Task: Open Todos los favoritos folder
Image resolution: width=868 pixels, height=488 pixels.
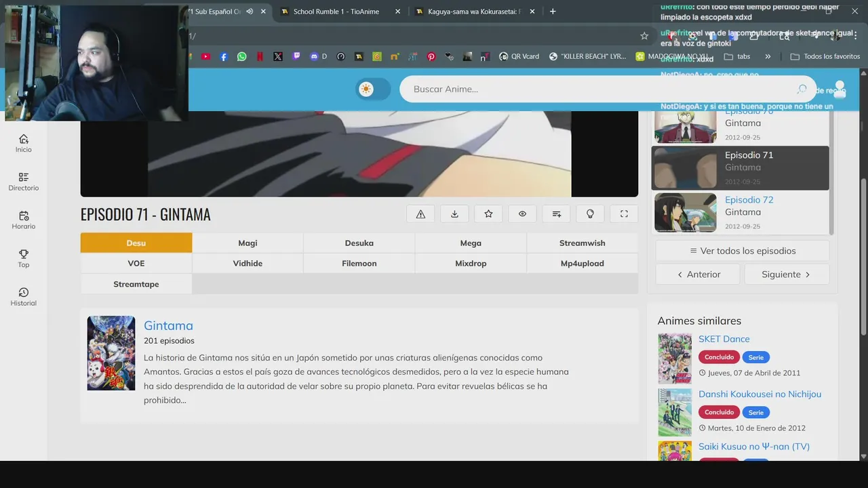Action: [x=825, y=57]
